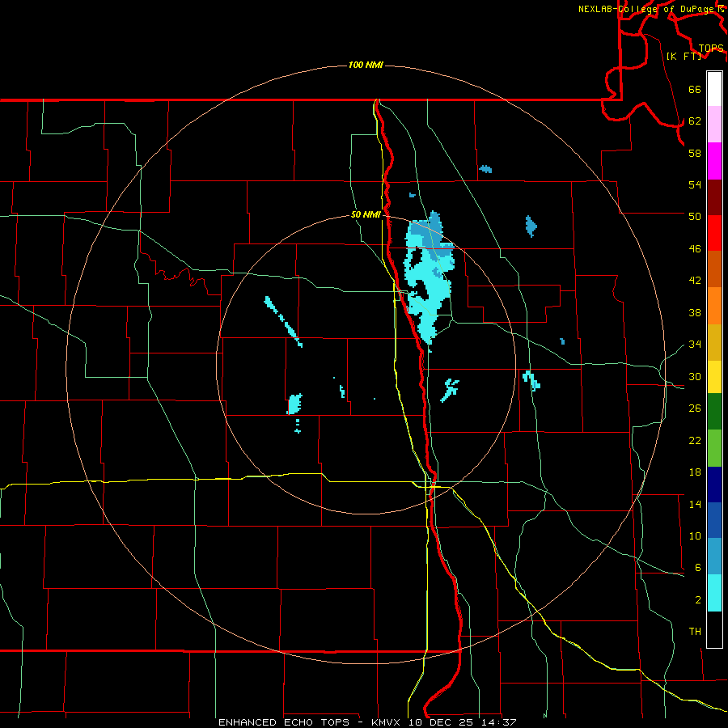Click the [K FT] units label
Screen dimensions: 728x728
(x=684, y=56)
